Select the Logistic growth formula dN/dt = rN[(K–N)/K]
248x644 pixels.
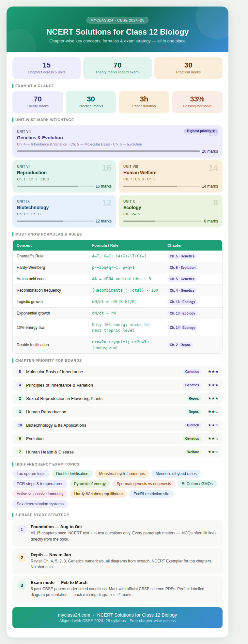114,302
